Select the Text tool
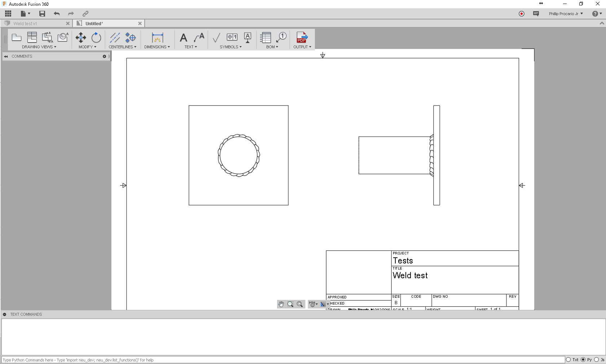The width and height of the screenshot is (606, 364). (x=183, y=37)
